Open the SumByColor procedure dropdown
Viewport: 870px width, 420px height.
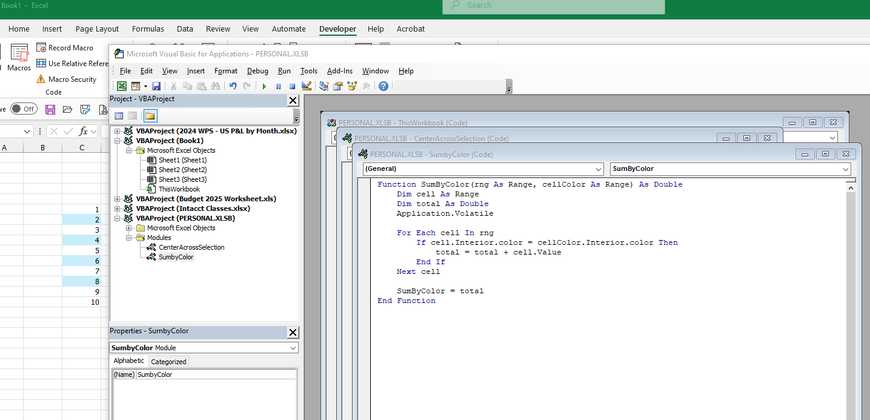pyautogui.click(x=845, y=169)
